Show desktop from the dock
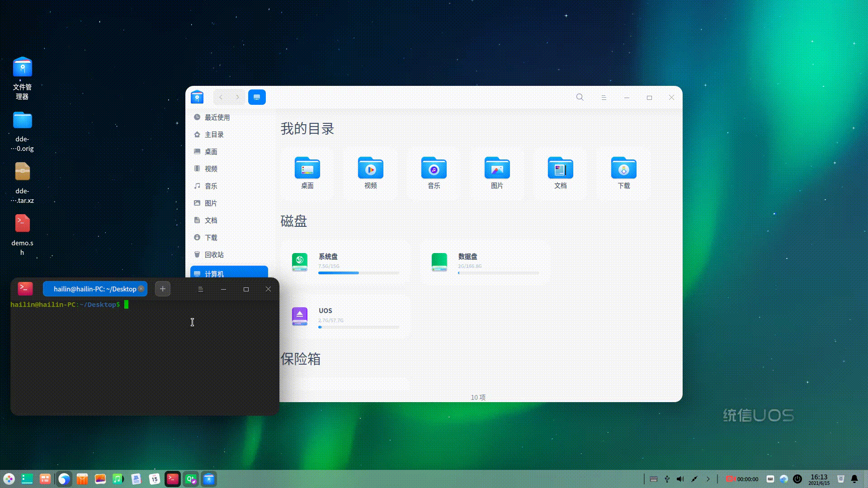 click(x=27, y=479)
